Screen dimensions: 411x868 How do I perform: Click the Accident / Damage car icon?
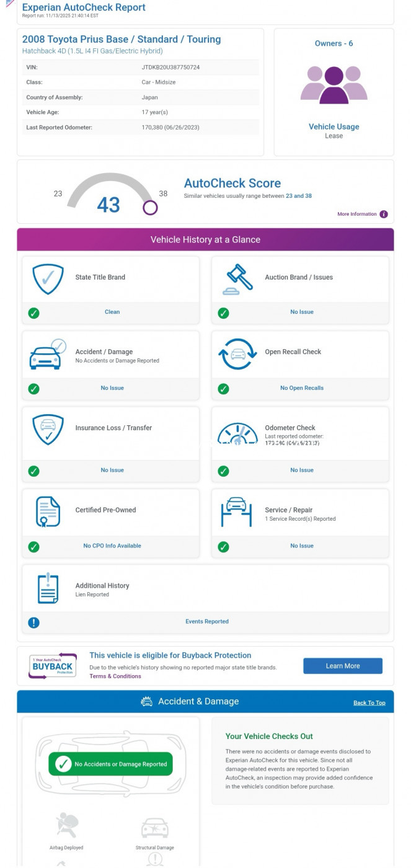click(x=47, y=355)
